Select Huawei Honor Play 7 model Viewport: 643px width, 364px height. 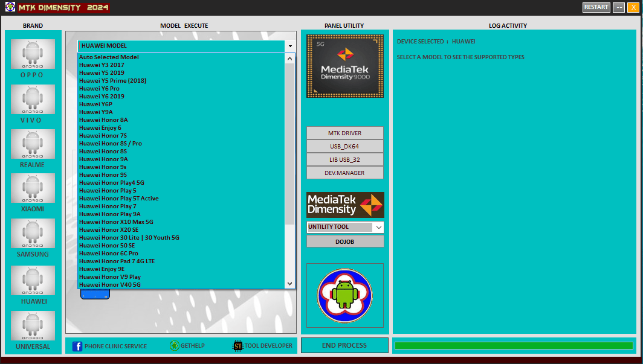click(181, 206)
